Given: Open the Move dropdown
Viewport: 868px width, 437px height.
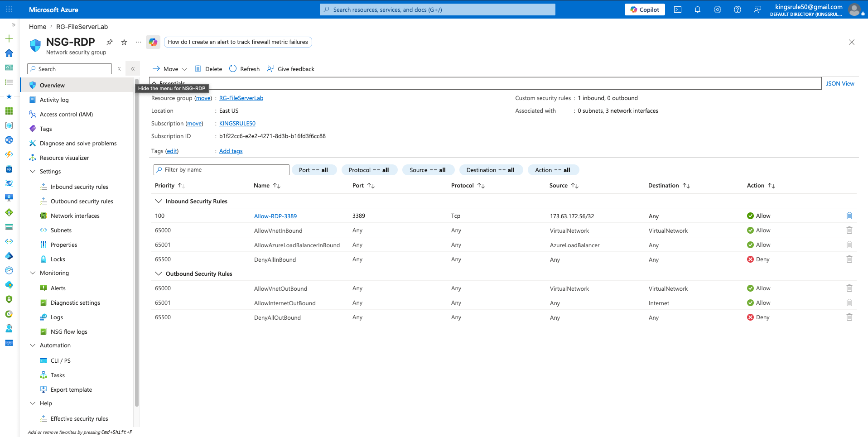Looking at the screenshot, I should [170, 69].
